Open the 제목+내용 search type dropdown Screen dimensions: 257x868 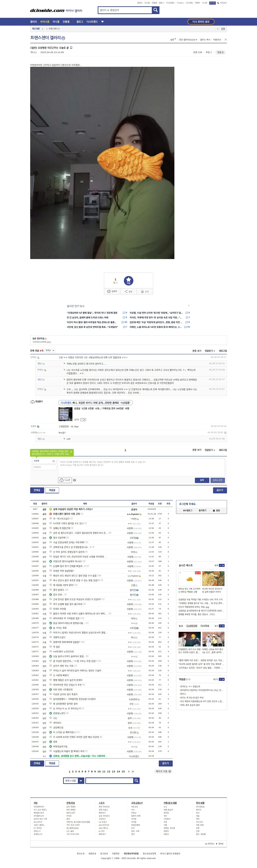click(73, 781)
